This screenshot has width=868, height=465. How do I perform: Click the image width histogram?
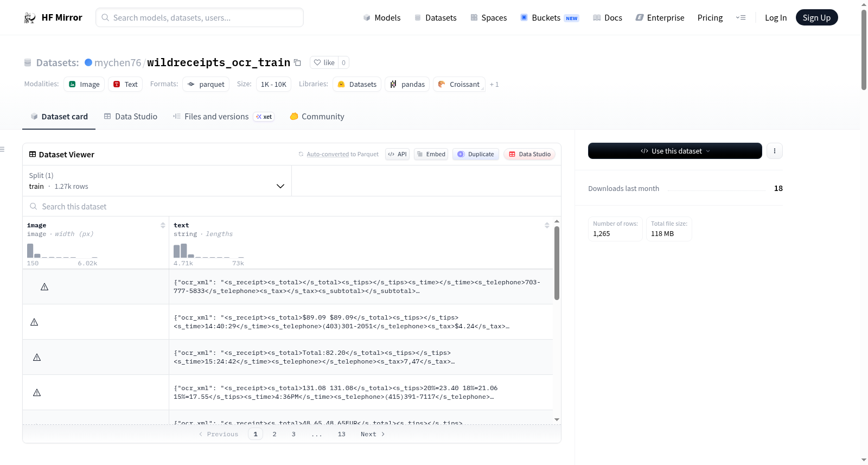tap(62, 250)
